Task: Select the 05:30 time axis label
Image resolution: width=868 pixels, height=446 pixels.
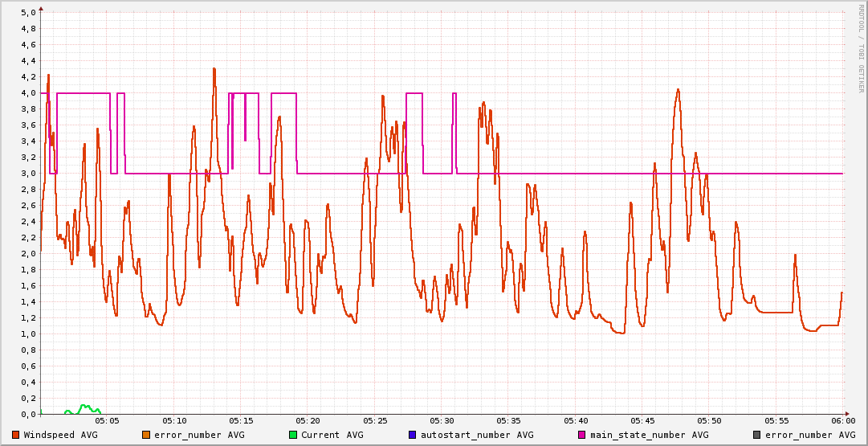Action: [442, 420]
